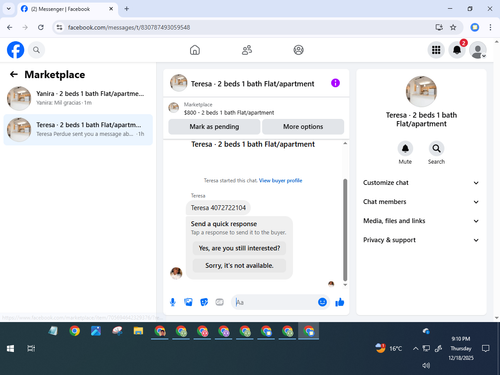Expand Privacy & support section
The image size is (500, 375).
[421, 240]
